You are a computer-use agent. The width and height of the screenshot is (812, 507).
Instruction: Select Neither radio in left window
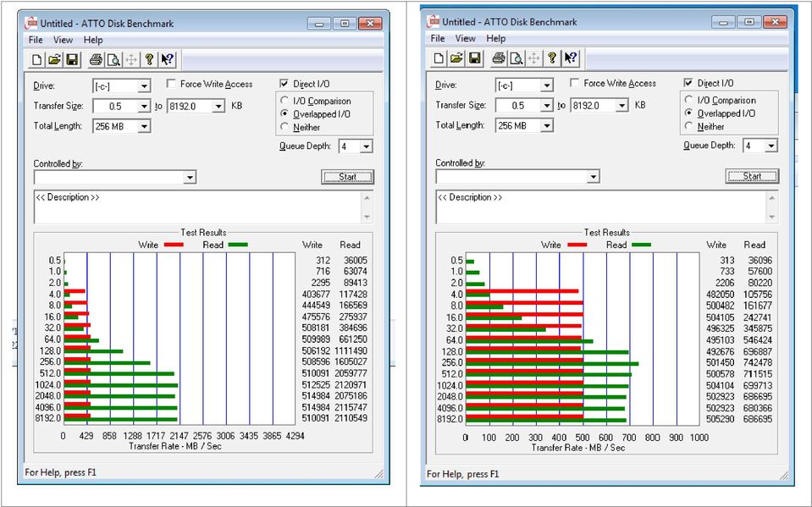[284, 126]
